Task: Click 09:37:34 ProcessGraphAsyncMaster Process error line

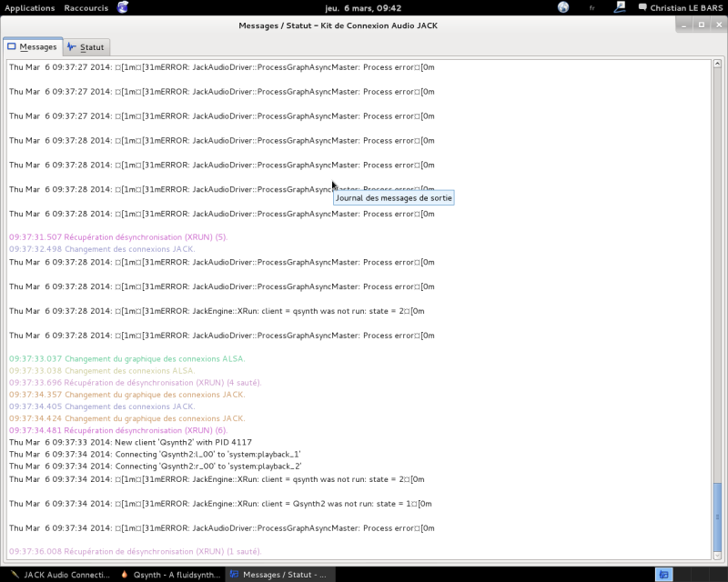Action: pyautogui.click(x=222, y=528)
